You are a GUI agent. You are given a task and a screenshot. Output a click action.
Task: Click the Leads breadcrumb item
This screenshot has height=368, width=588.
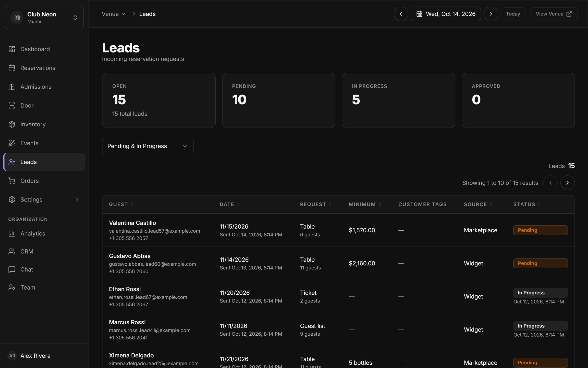(x=147, y=14)
